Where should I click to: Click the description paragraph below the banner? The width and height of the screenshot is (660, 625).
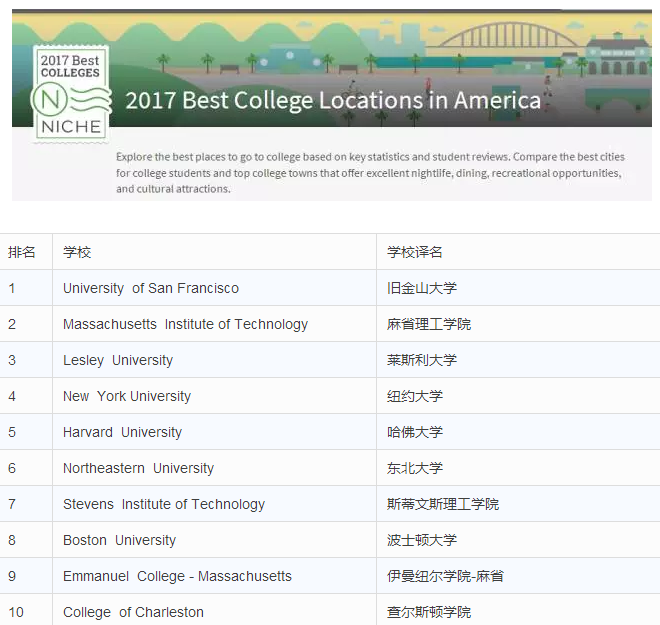368,173
